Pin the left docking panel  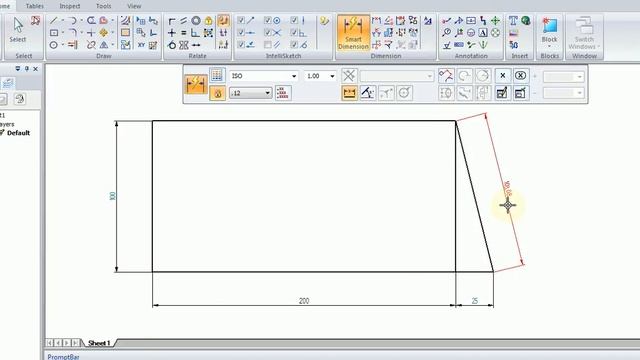click(27, 69)
